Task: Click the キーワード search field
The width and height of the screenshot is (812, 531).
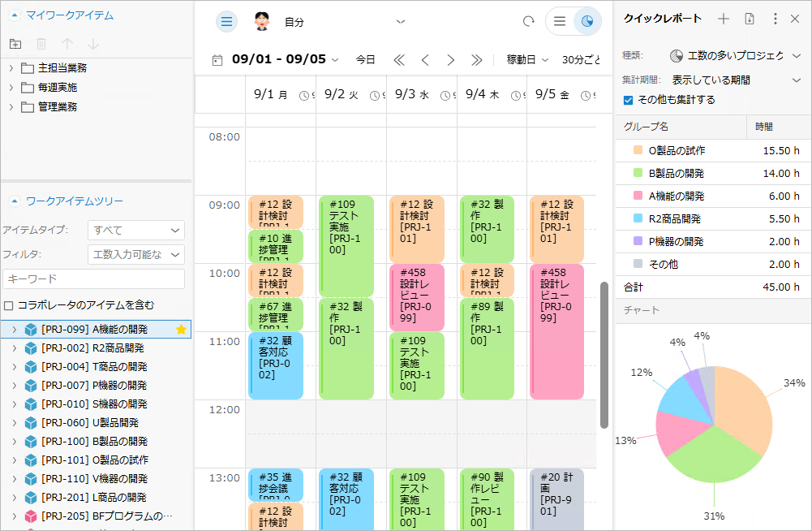Action: point(93,278)
